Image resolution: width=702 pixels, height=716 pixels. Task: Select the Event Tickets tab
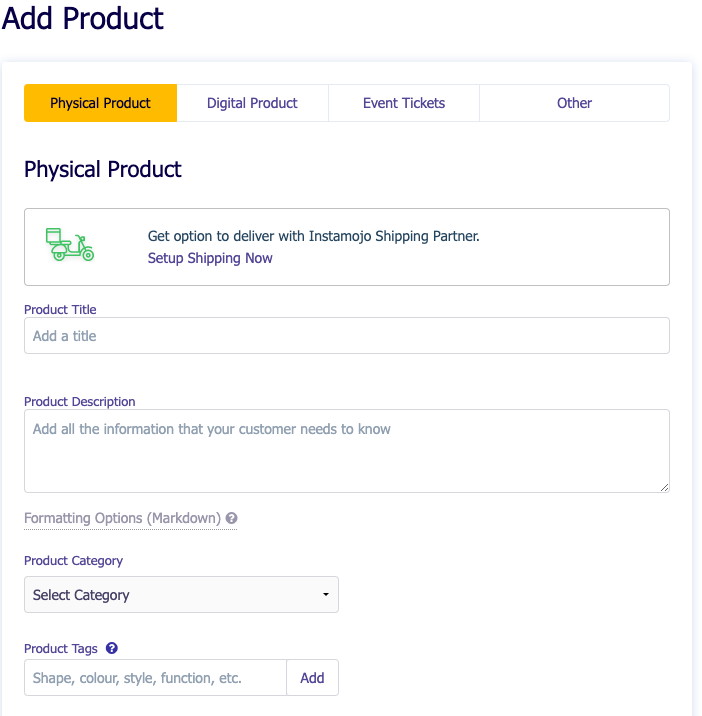404,103
